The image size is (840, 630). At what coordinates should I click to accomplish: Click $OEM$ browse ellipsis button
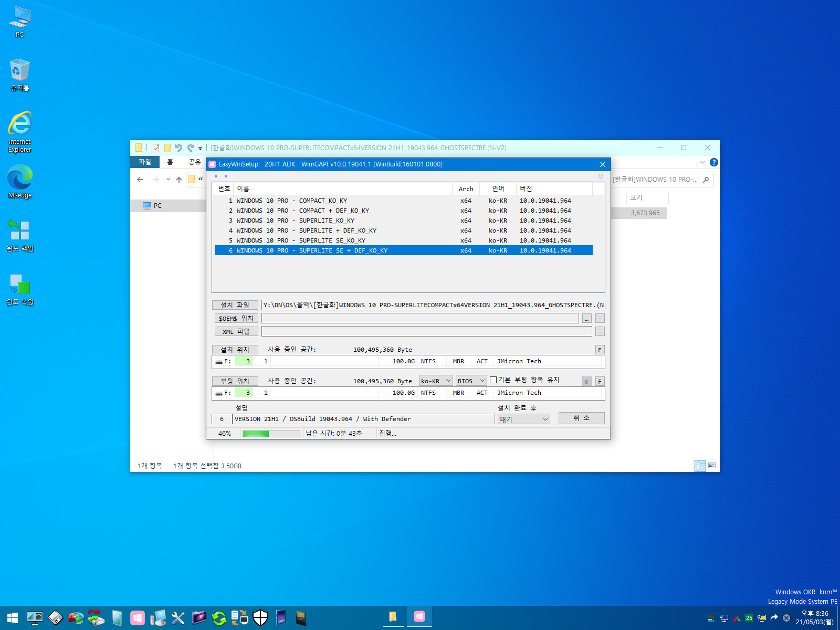click(x=587, y=318)
